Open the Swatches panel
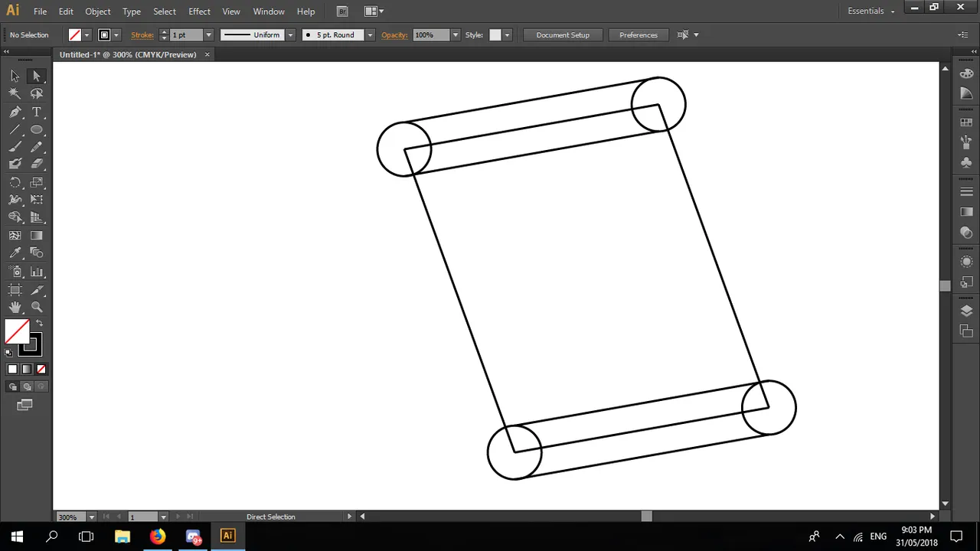Image resolution: width=980 pixels, height=551 pixels. (966, 122)
